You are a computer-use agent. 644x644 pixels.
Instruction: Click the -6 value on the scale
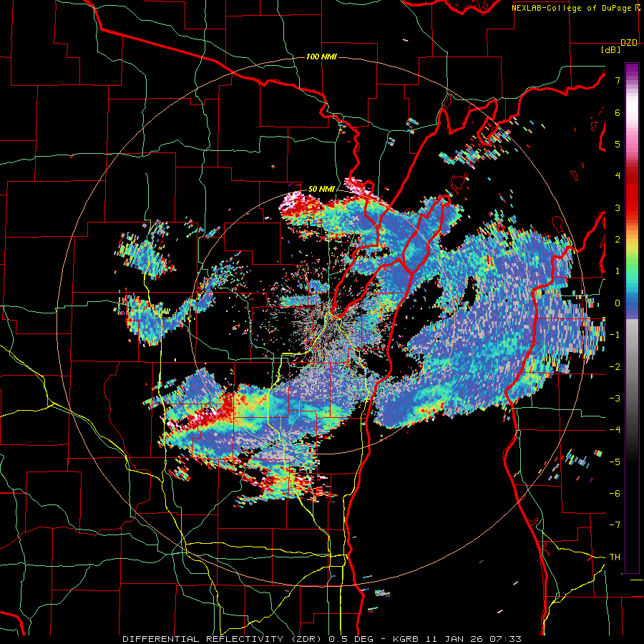[615, 494]
